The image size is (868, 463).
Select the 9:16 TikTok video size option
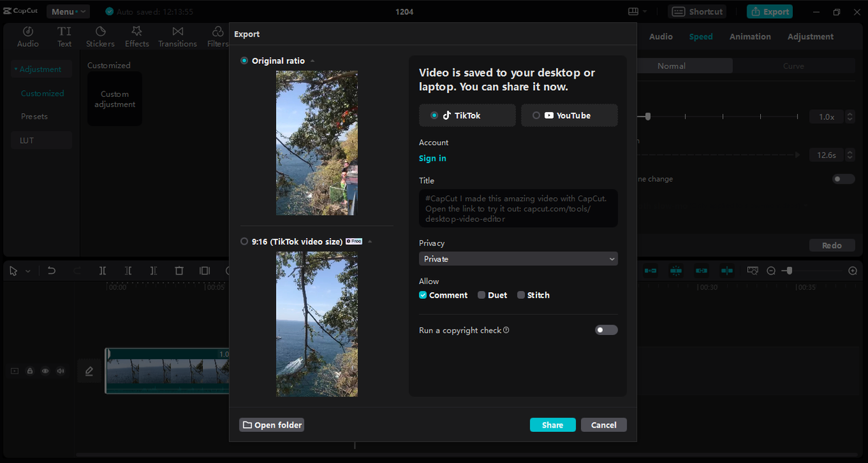(244, 241)
